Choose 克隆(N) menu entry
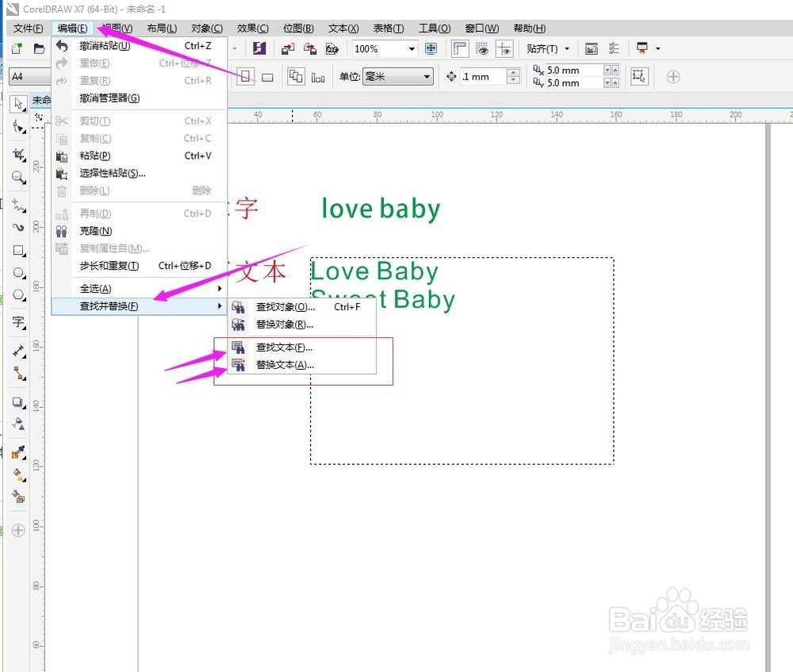This screenshot has width=793, height=672. [139, 231]
